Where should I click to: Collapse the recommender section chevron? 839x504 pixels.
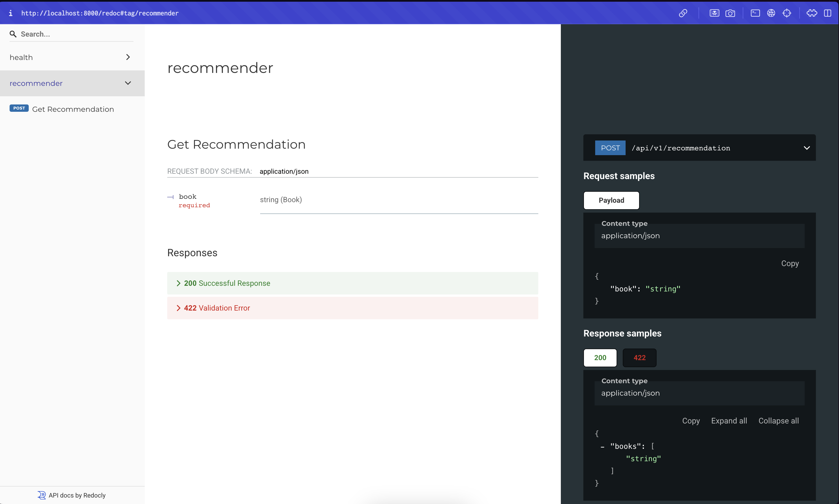click(128, 83)
